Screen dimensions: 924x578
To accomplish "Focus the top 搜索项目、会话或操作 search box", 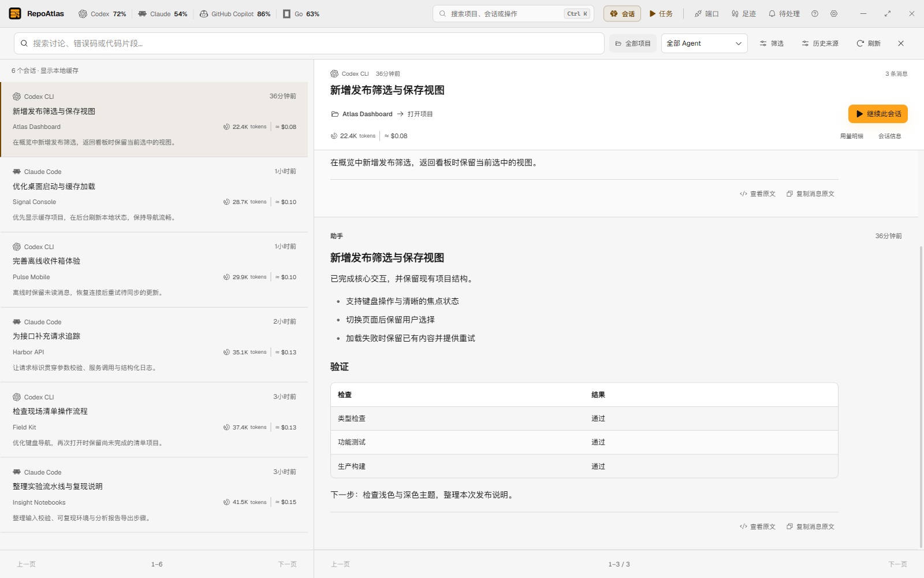I will click(513, 14).
